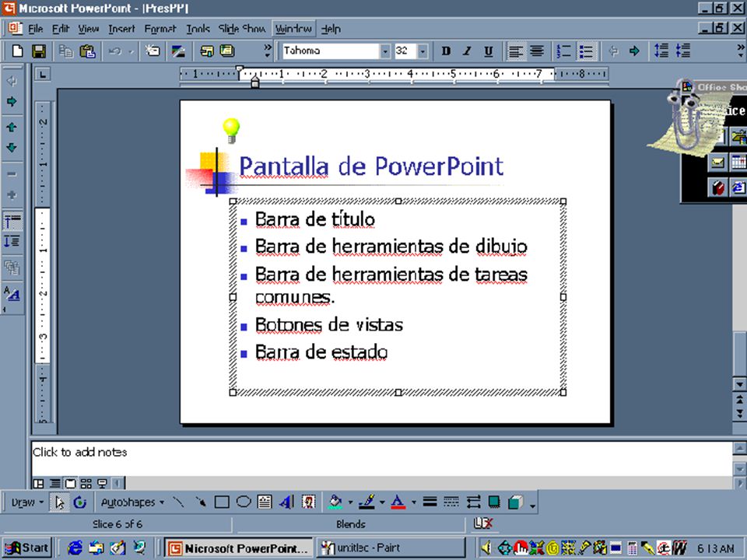The image size is (747, 560).
Task: Click the New presentation icon
Action: pos(18,51)
